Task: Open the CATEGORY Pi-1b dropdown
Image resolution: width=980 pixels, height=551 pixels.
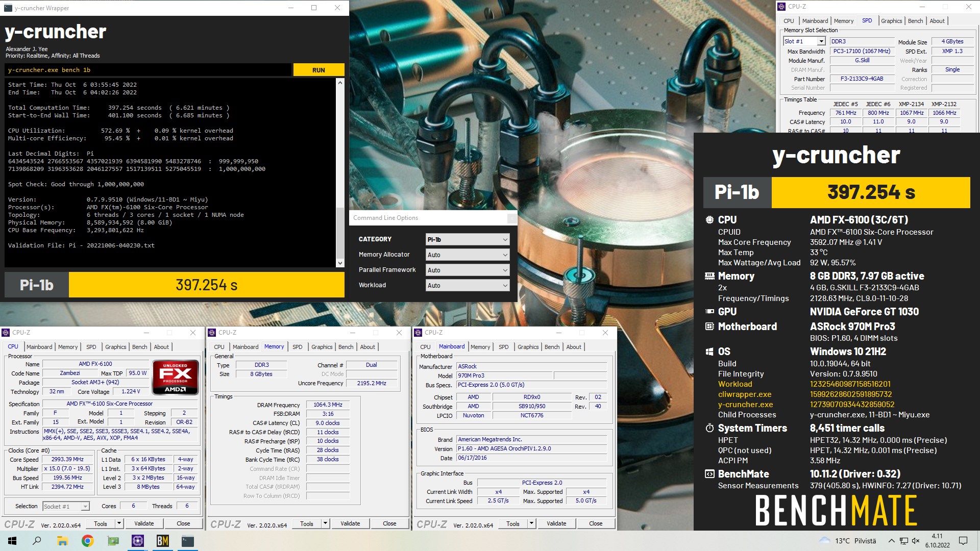Action: tap(468, 239)
